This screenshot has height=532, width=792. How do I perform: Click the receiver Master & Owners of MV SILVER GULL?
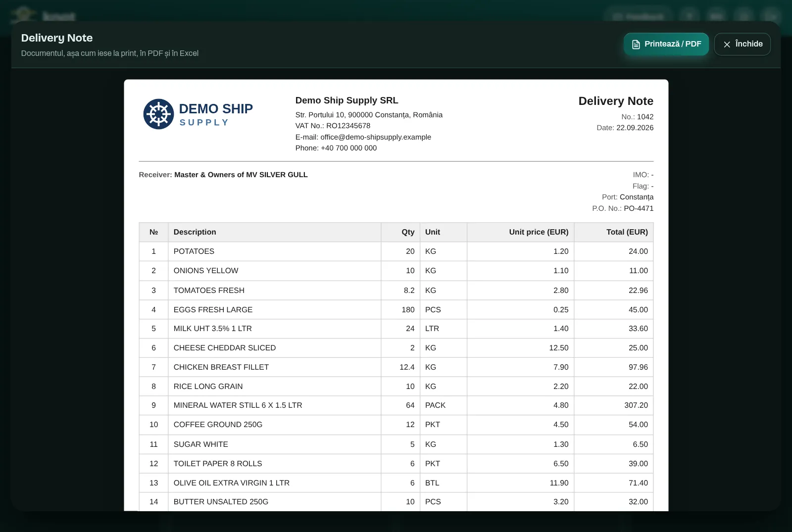pyautogui.click(x=241, y=175)
